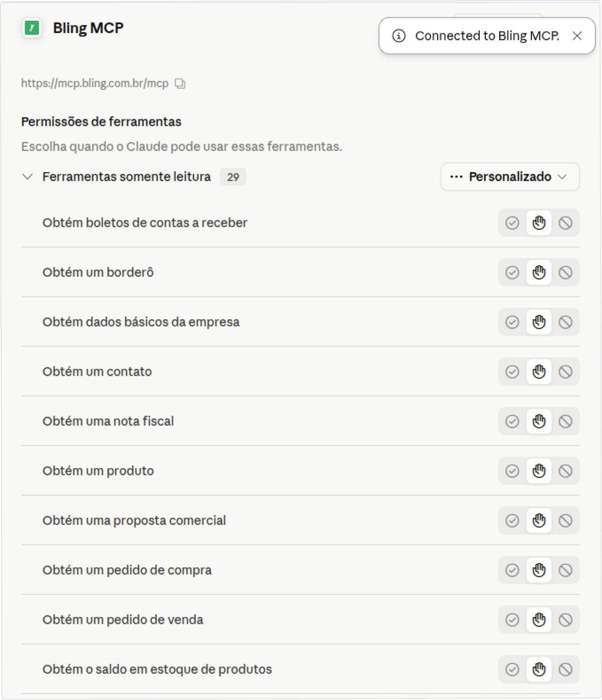Block Obtém uma proposta comercial tool

(x=566, y=521)
